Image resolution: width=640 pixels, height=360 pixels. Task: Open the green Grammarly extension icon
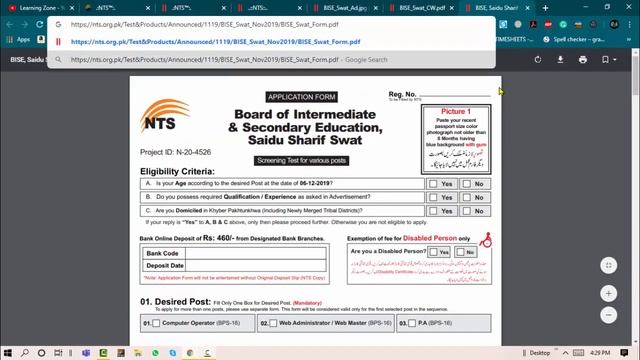tap(563, 24)
